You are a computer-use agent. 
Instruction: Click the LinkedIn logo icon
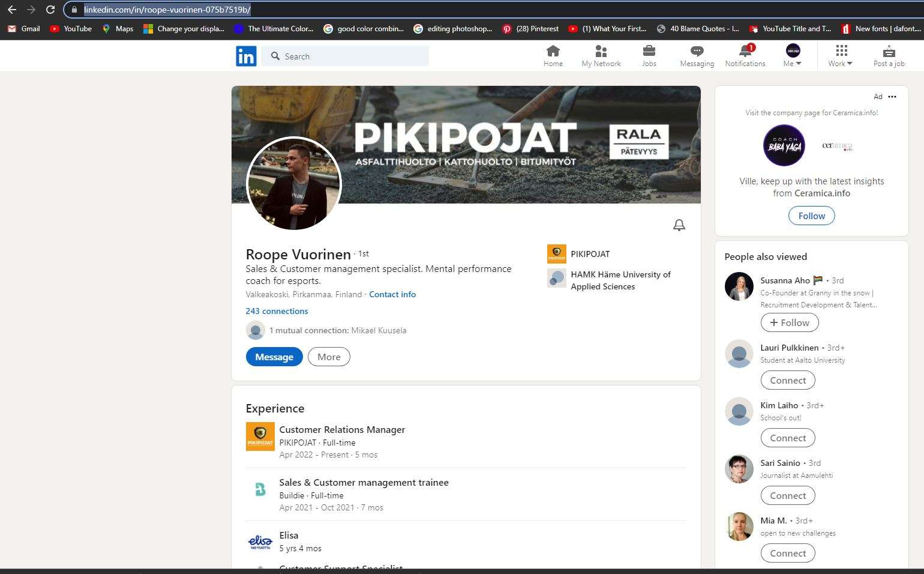[246, 56]
